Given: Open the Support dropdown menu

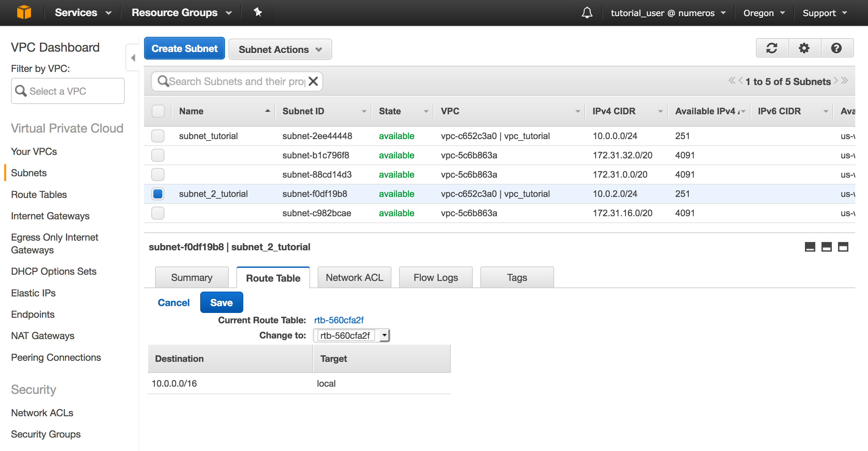Looking at the screenshot, I should coord(825,13).
